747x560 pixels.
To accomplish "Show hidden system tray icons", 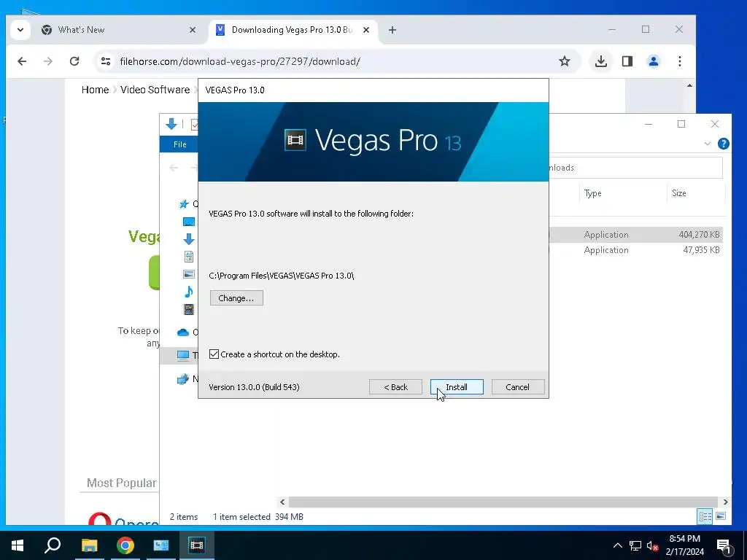I will pos(617,545).
